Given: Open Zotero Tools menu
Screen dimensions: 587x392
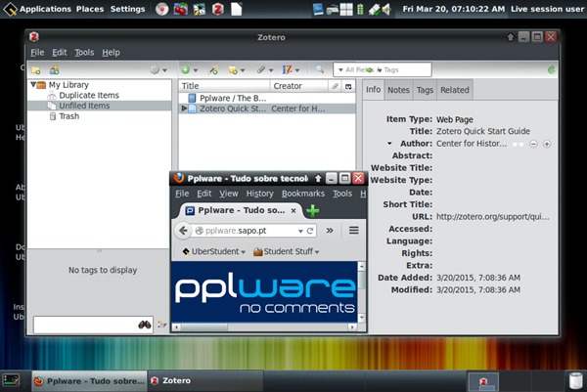Looking at the screenshot, I should pyautogui.click(x=84, y=53).
